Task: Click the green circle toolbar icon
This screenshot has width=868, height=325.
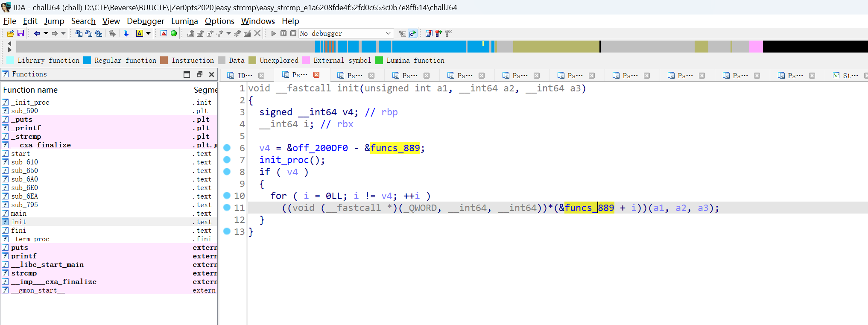Action: tap(174, 33)
